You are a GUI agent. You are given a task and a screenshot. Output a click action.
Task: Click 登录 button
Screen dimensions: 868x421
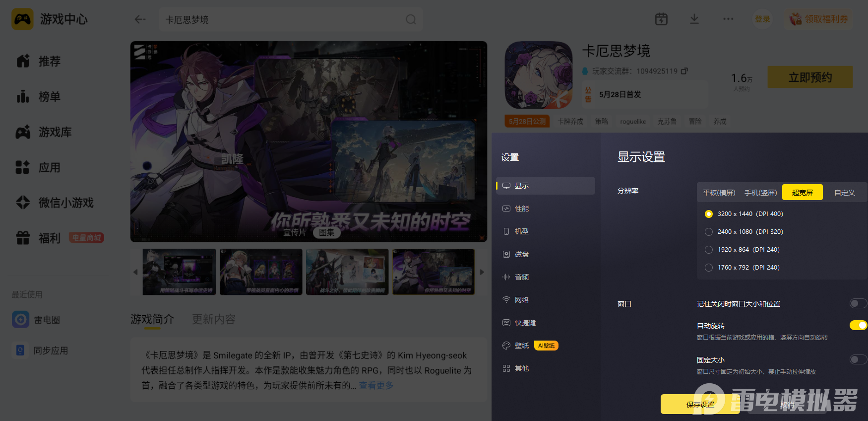point(762,19)
